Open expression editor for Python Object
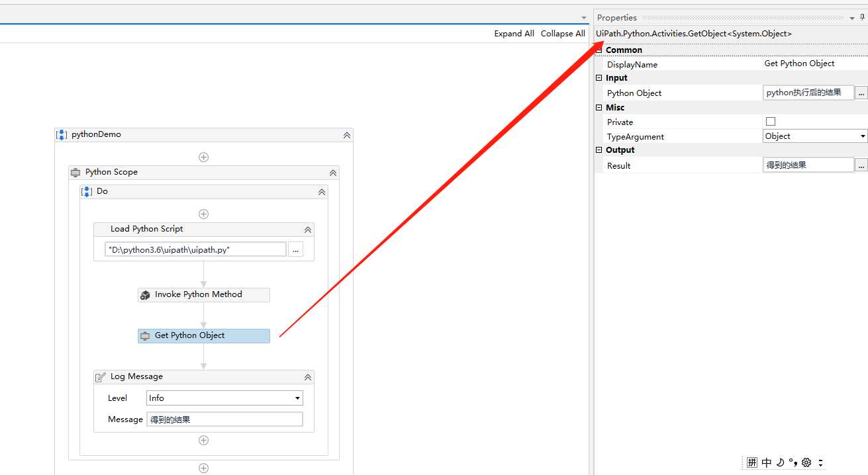The width and height of the screenshot is (868, 475). click(861, 93)
